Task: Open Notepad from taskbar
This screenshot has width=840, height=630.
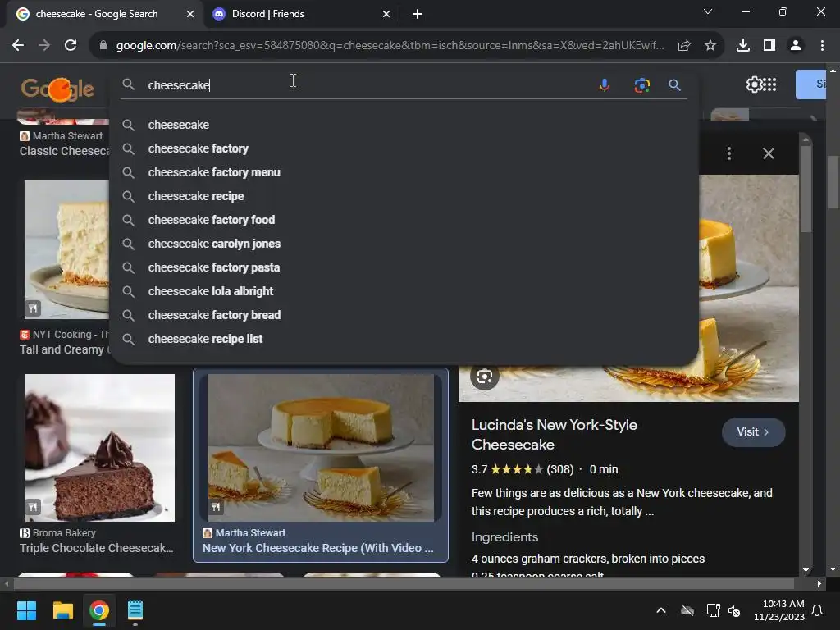Action: [x=135, y=610]
